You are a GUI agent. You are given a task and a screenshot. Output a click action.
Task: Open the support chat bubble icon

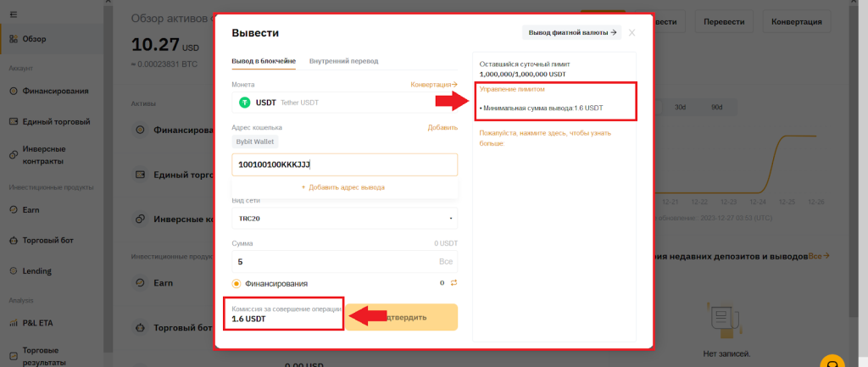pyautogui.click(x=832, y=363)
